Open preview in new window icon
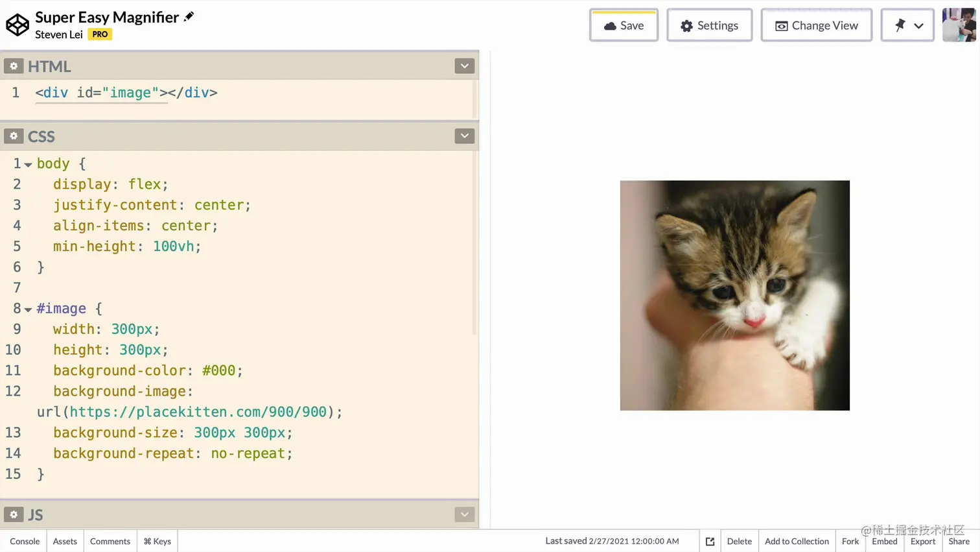 pos(710,541)
